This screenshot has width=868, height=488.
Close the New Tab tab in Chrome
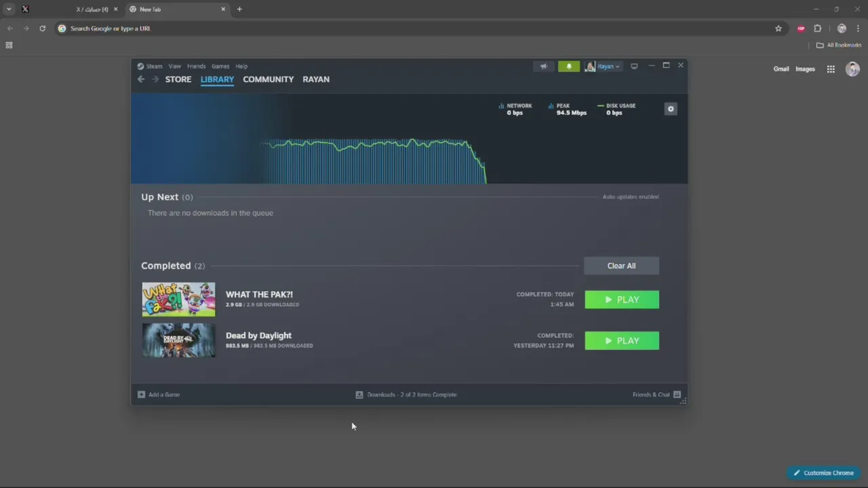[x=224, y=9]
